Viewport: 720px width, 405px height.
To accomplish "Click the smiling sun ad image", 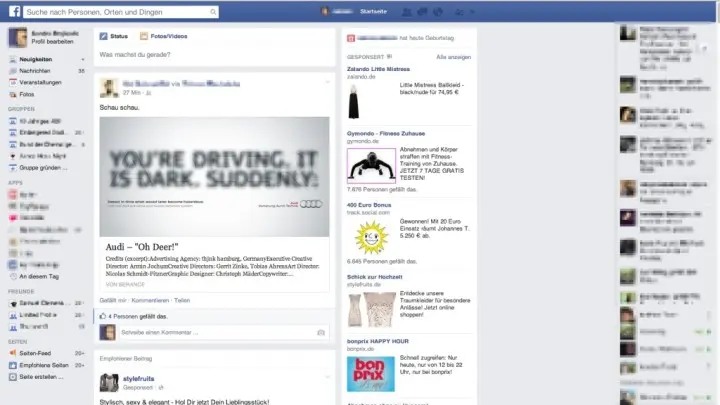I will click(x=371, y=237).
